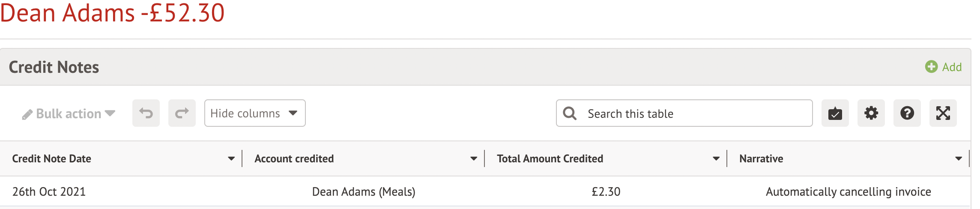Sort by Credit Note Date header
Viewport: 980px width, 209px height.
[52, 159]
